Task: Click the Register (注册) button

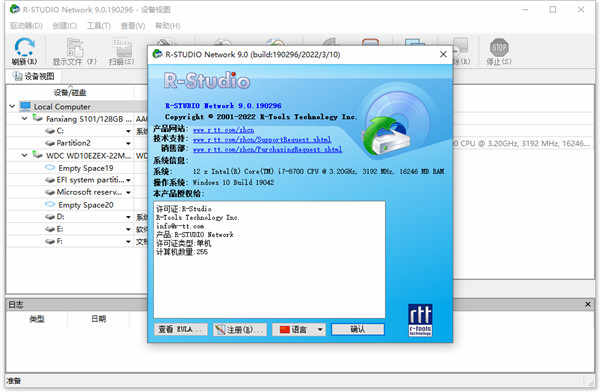Action: [x=240, y=329]
